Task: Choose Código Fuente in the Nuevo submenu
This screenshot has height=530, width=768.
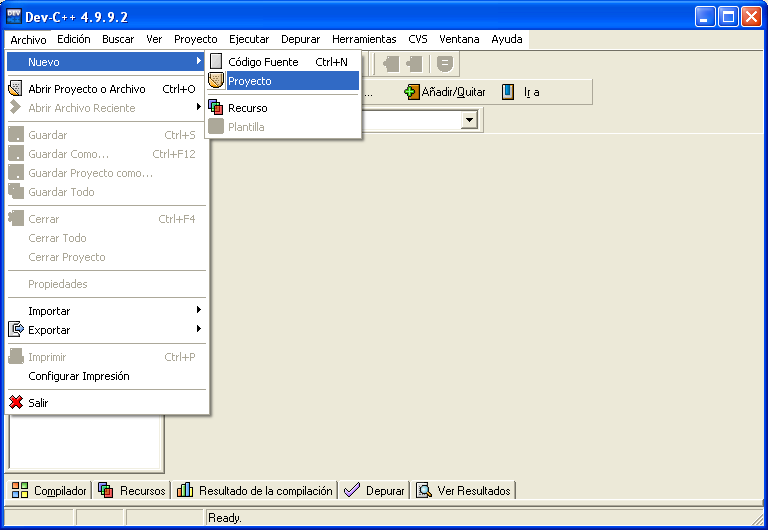Action: click(x=283, y=62)
